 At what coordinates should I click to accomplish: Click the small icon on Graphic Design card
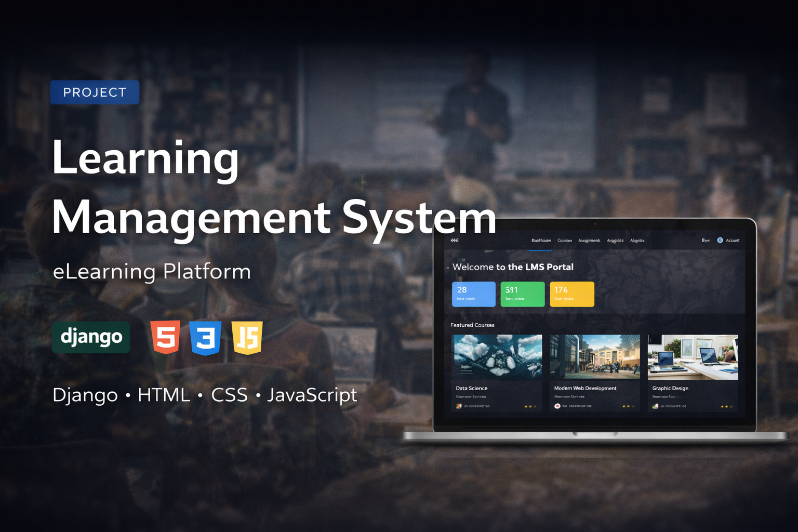pyautogui.click(x=655, y=406)
